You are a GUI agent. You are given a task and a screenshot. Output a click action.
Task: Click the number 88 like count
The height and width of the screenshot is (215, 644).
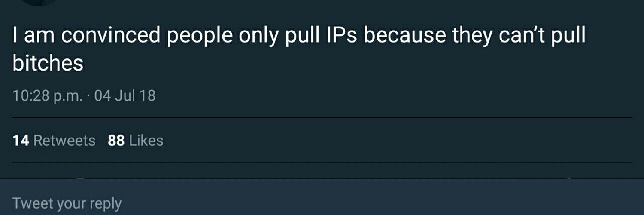click(x=116, y=141)
